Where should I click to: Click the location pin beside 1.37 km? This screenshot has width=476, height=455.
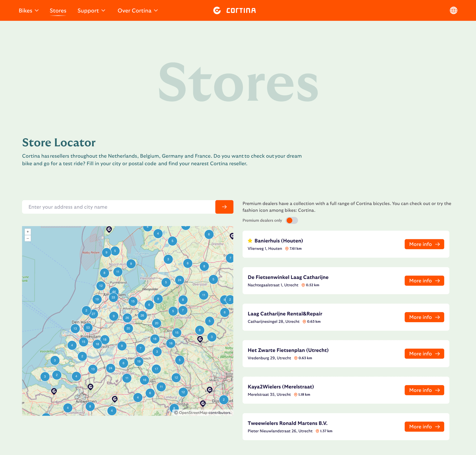tap(317, 431)
